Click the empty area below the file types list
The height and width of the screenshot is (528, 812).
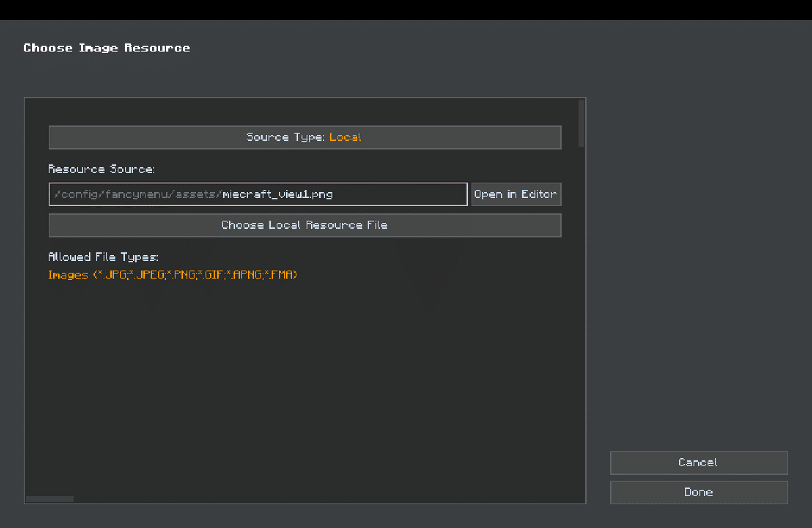(x=304, y=379)
